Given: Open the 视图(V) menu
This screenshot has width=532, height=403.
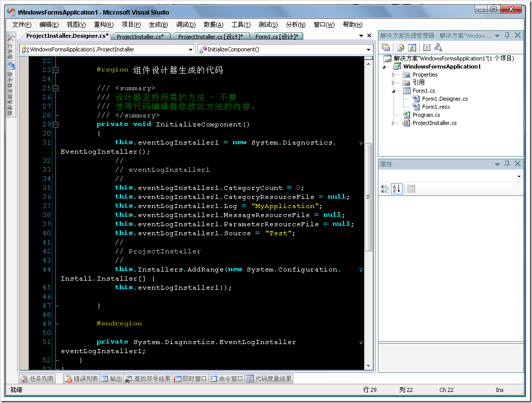Looking at the screenshot, I should (76, 24).
